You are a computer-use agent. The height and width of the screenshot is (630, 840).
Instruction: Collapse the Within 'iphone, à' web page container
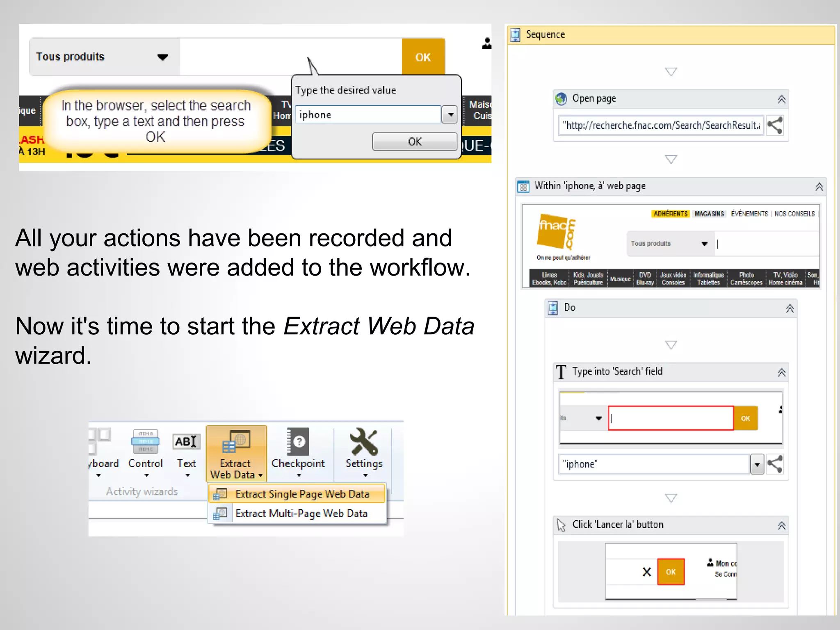[x=819, y=187]
